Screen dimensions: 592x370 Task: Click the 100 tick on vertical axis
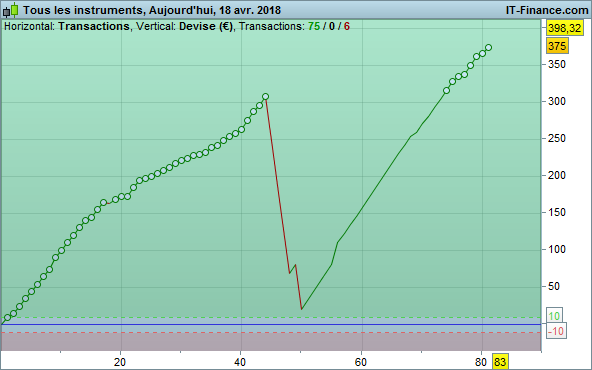(x=557, y=250)
